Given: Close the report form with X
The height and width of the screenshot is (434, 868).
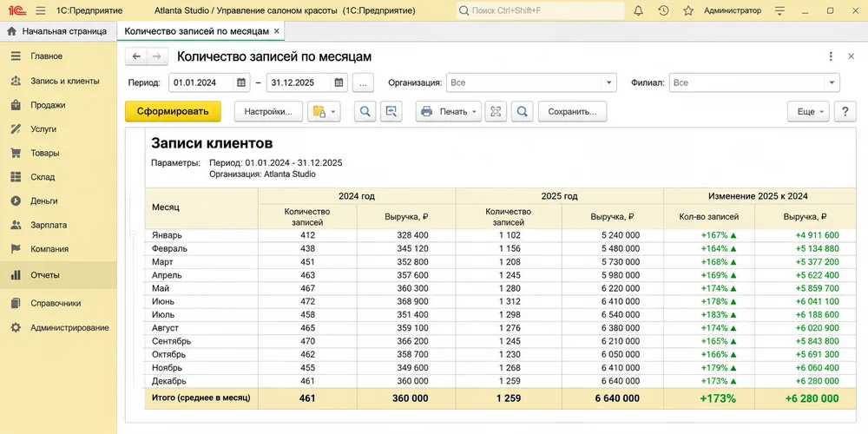Looking at the screenshot, I should 852,56.
